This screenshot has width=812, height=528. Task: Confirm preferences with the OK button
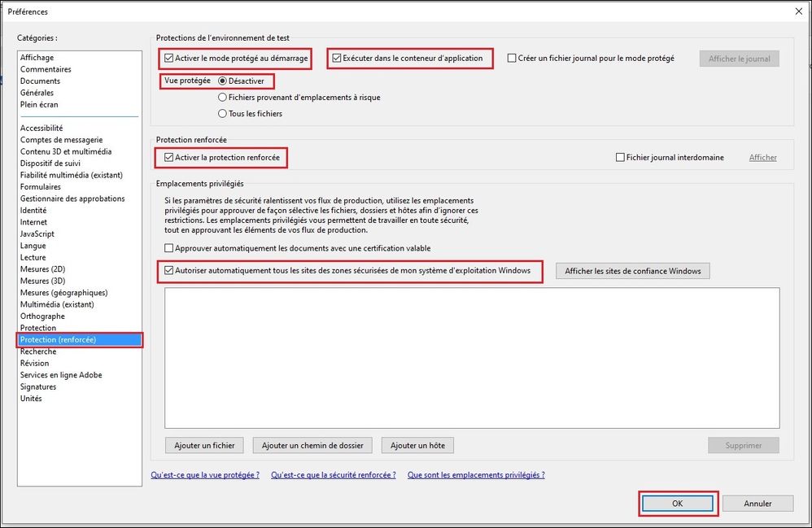click(678, 503)
